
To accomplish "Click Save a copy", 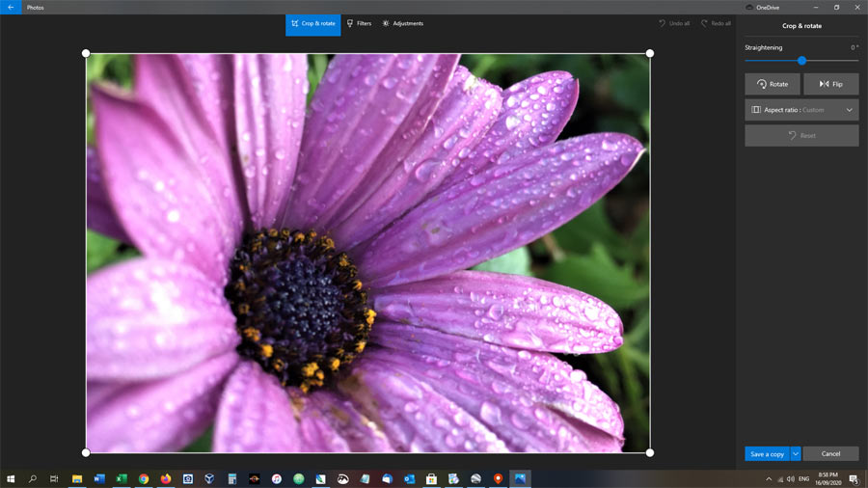I will (x=767, y=453).
